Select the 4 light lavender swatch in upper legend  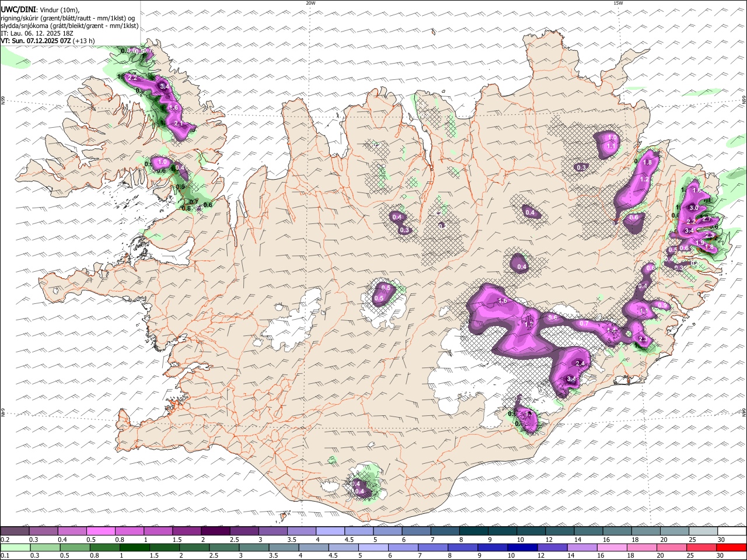[x=330, y=531]
